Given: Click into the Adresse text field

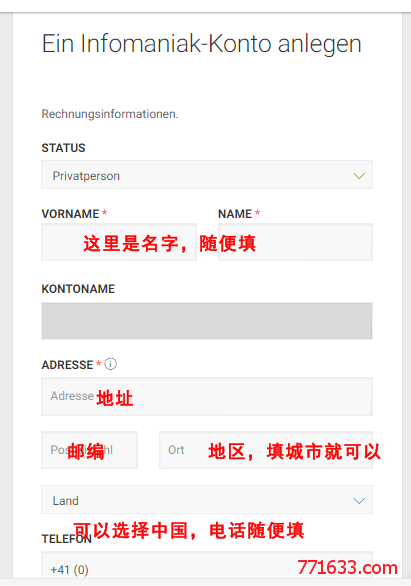Looking at the screenshot, I should [207, 397].
